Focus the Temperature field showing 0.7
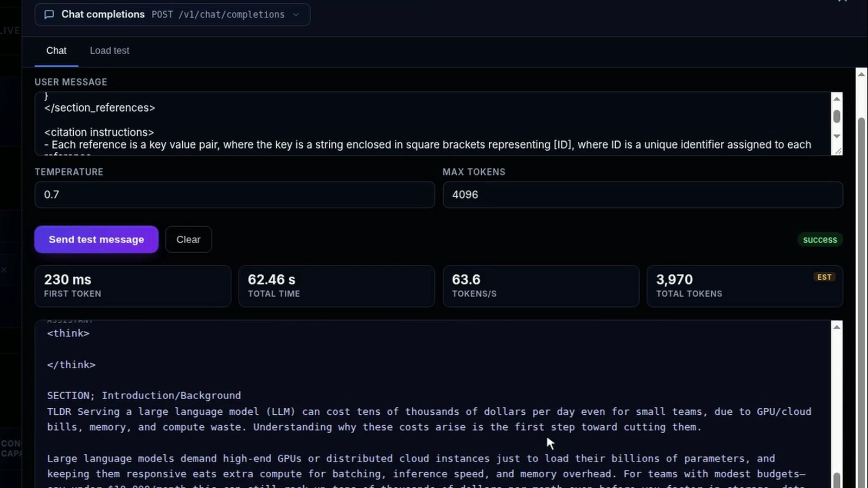 tap(234, 195)
